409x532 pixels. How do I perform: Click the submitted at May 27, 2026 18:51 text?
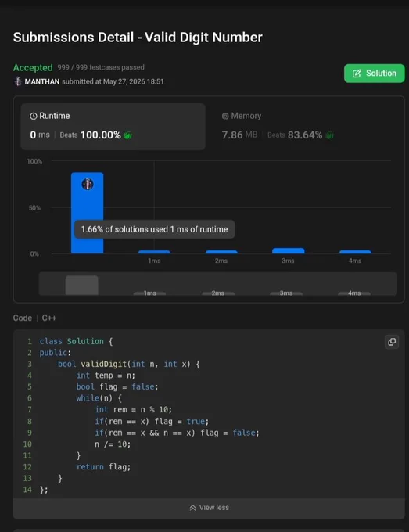[113, 81]
